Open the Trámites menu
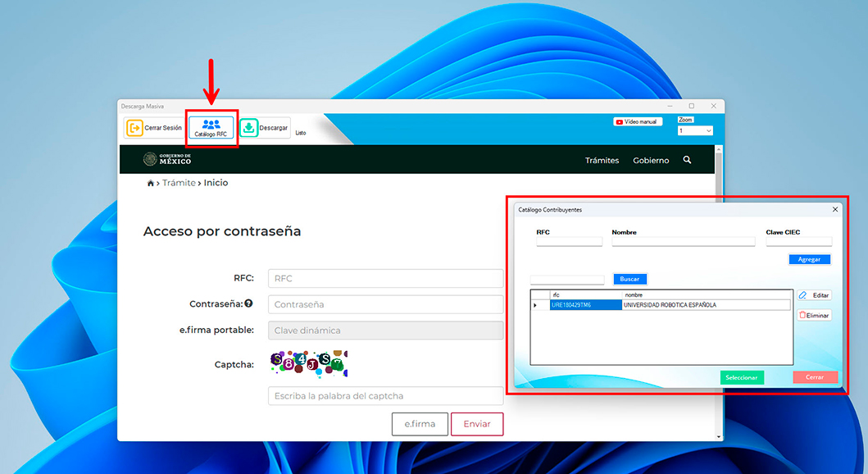Screen dimensions: 868x474 pos(602,161)
